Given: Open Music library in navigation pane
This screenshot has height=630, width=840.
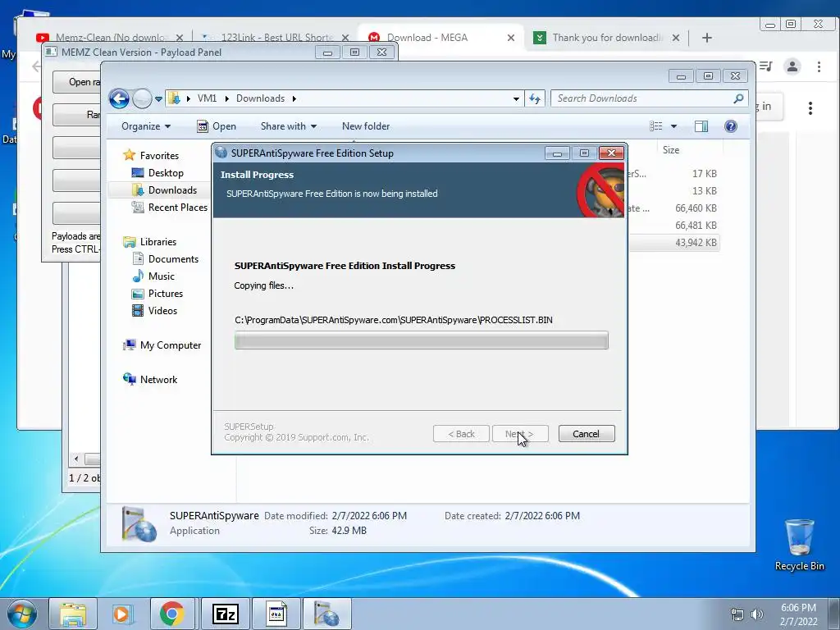Looking at the screenshot, I should 162,276.
